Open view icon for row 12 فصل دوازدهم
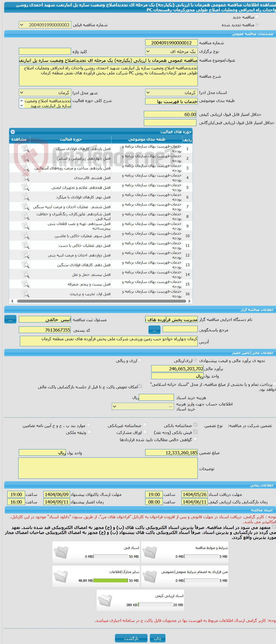The image size is (276, 644). (25, 255)
